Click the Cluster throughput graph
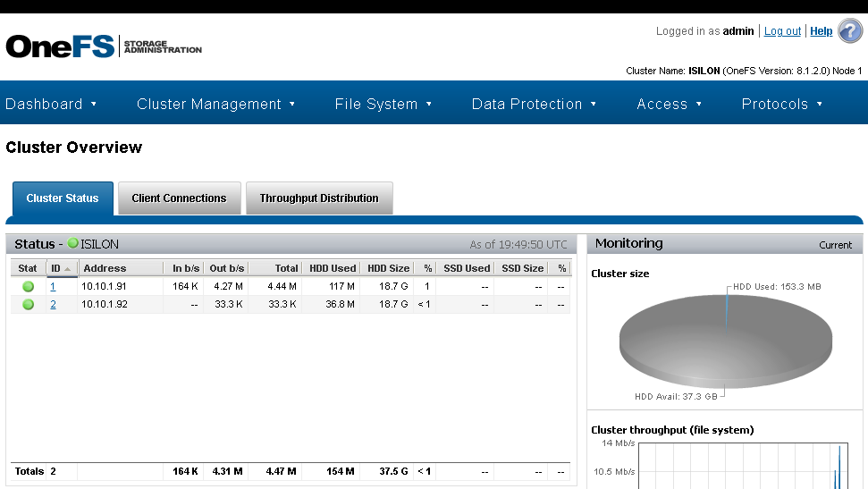This screenshot has height=489, width=868. coord(743,465)
